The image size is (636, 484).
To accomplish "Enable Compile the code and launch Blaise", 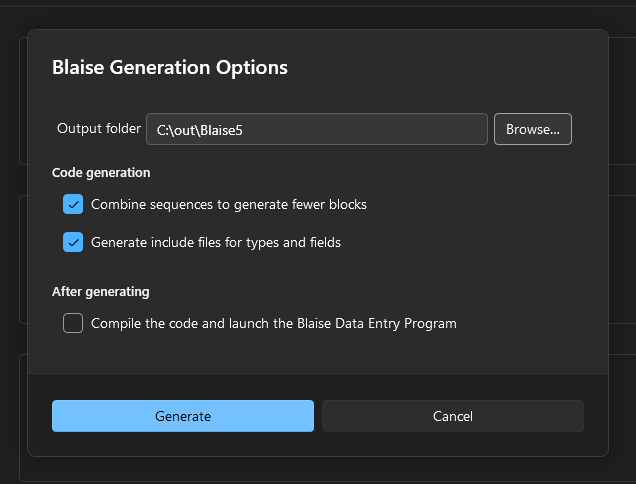I will 73,323.
